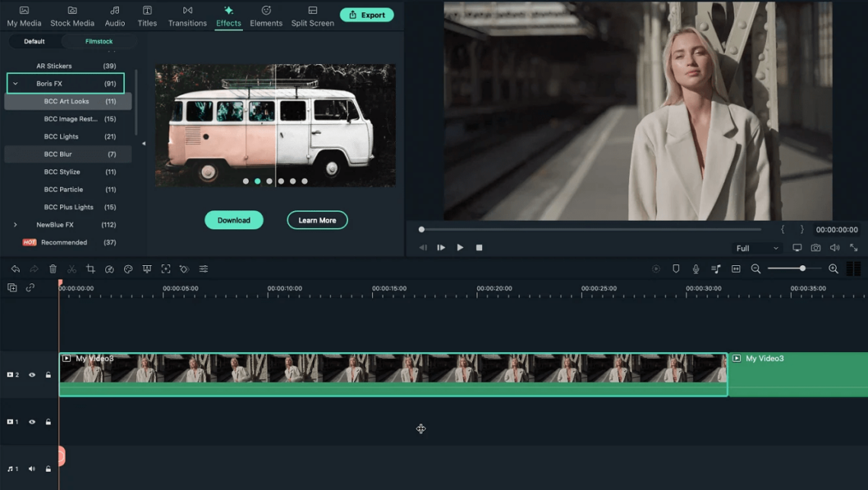Select the Crop tool in the timeline toolbar
The width and height of the screenshot is (868, 490).
point(91,269)
